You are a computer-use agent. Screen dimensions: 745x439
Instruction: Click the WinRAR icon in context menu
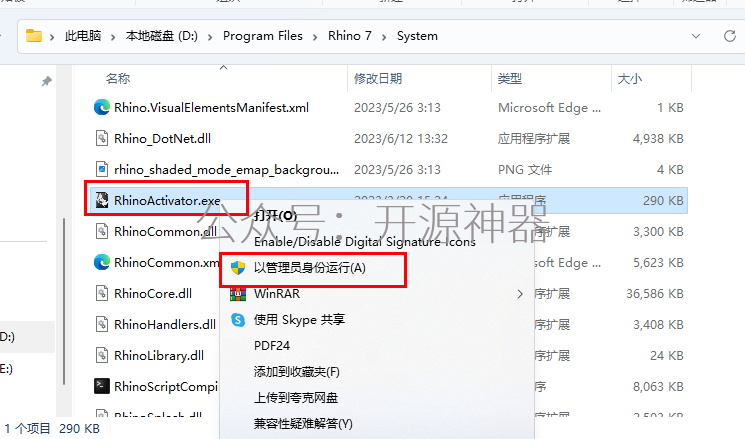(x=238, y=294)
